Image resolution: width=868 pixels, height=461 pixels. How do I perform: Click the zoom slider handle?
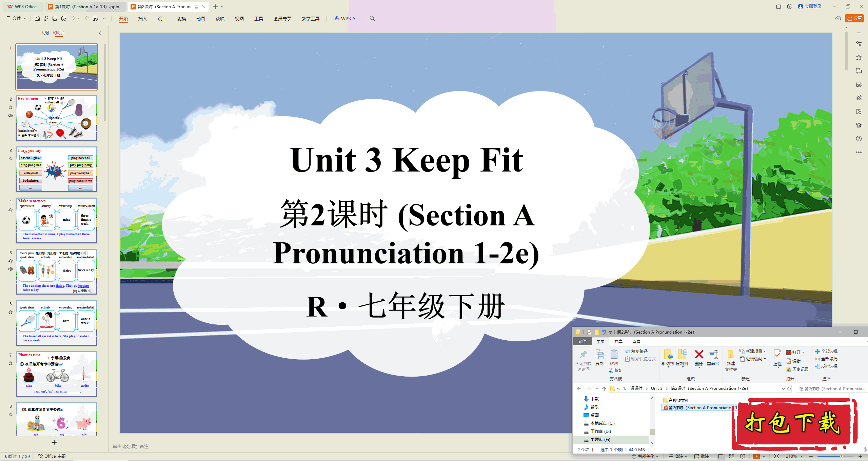point(841,456)
